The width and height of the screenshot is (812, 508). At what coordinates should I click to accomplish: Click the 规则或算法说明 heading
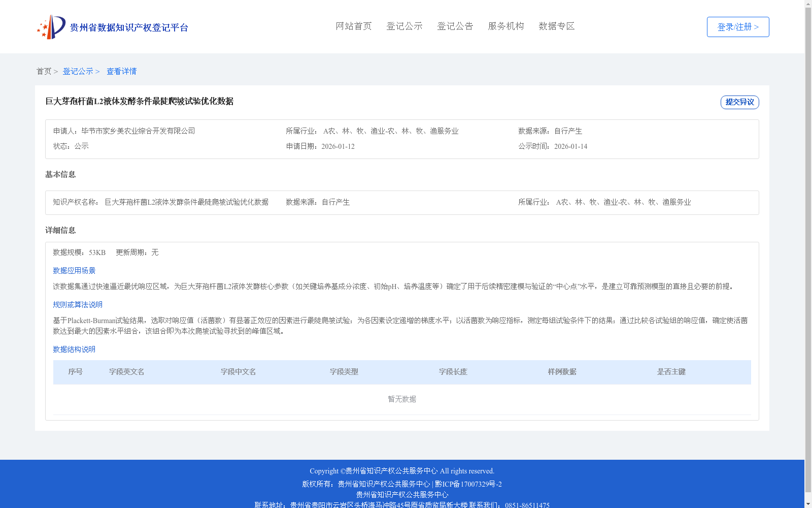pyautogui.click(x=78, y=305)
